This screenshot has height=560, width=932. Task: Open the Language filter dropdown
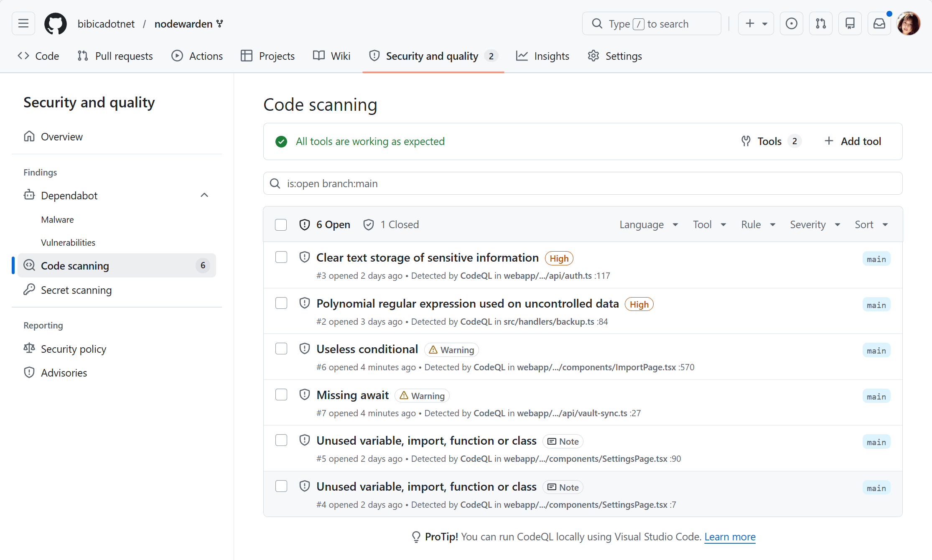(648, 225)
